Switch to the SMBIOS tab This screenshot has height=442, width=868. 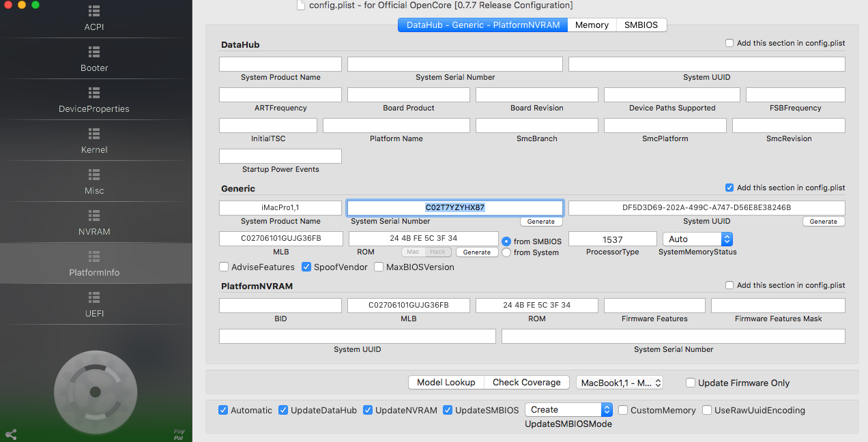point(641,25)
